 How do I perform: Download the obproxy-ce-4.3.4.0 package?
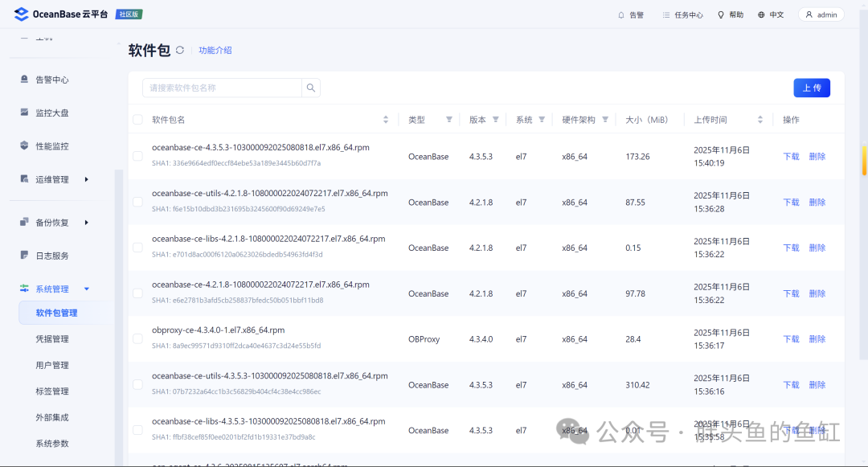[791, 339]
